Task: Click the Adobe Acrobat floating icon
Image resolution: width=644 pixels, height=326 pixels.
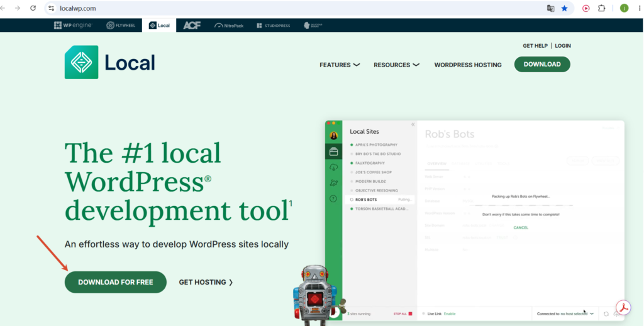Action: click(x=623, y=308)
